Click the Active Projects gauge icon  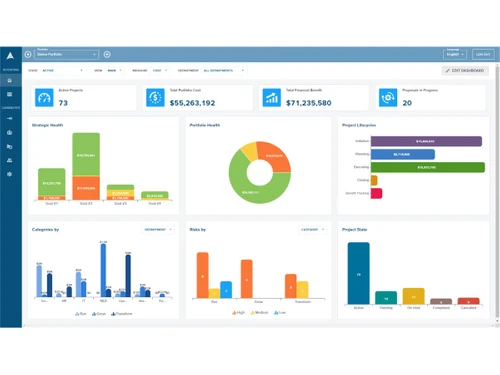(44, 97)
